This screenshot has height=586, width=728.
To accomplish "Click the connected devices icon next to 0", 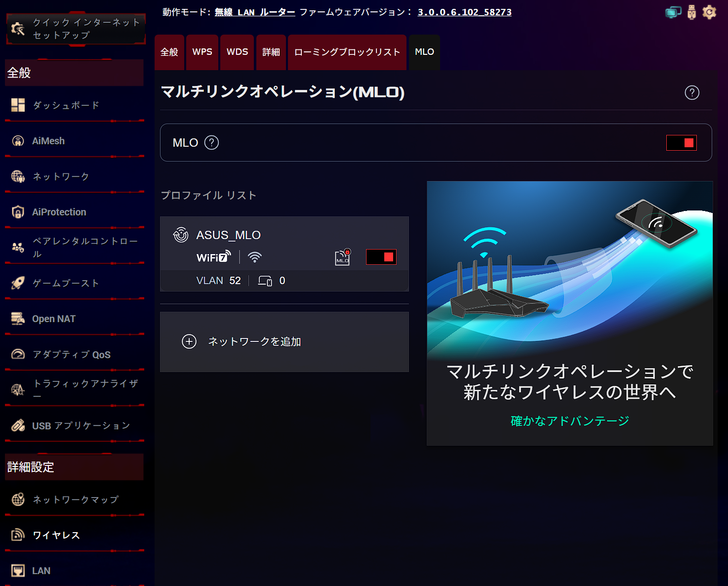I will point(265,281).
